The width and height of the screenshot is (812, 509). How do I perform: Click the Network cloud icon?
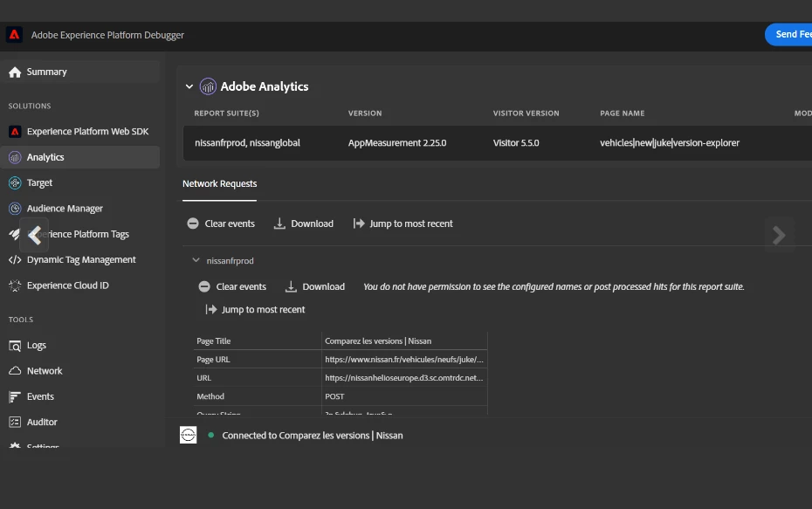tap(15, 371)
